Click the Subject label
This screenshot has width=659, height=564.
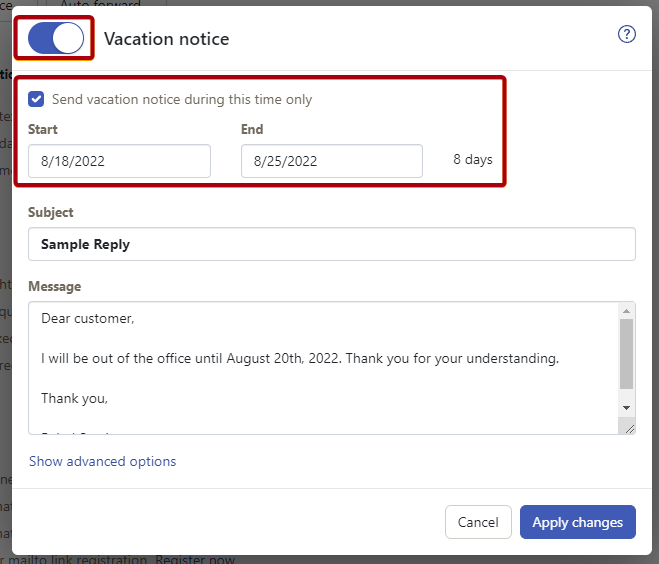(51, 213)
